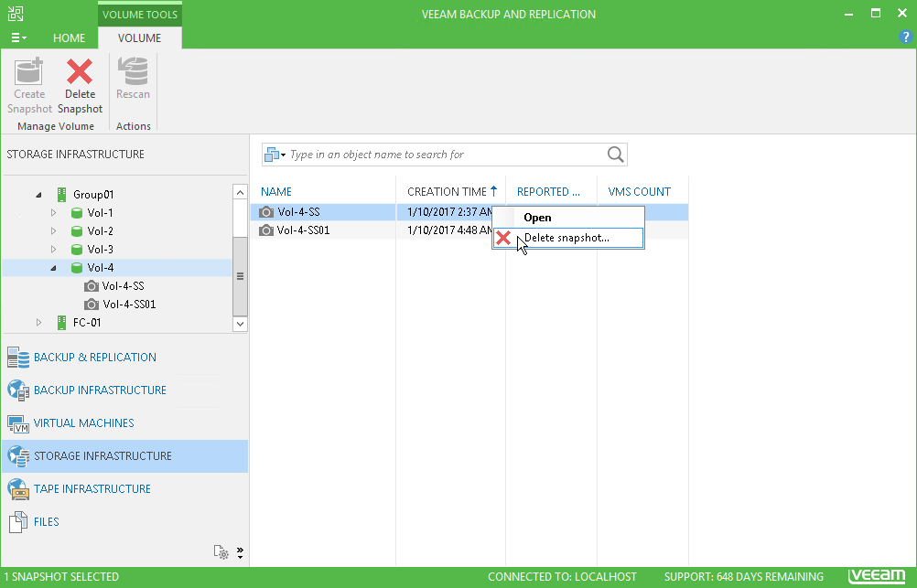This screenshot has height=588, width=917.
Task: Click the Rescan ribbon icon
Action: (x=133, y=71)
